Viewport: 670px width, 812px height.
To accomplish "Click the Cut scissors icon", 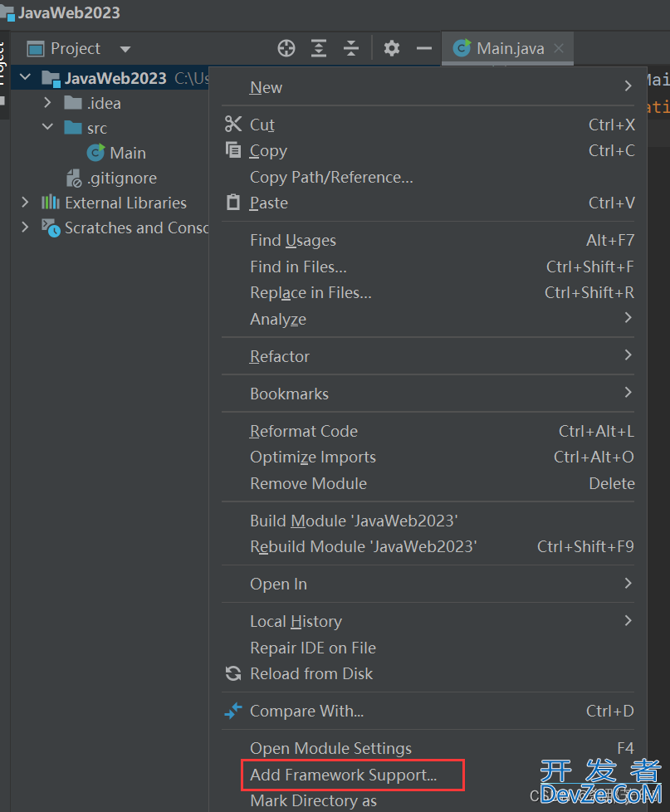I will (233, 125).
